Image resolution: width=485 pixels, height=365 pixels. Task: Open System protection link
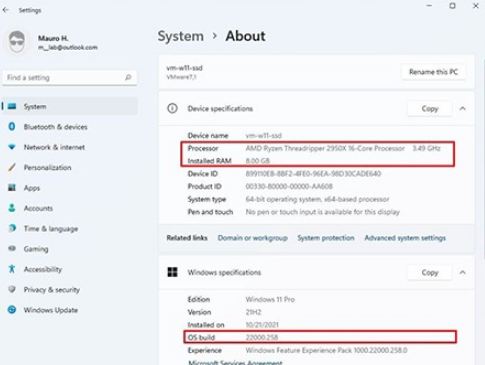[x=326, y=238]
